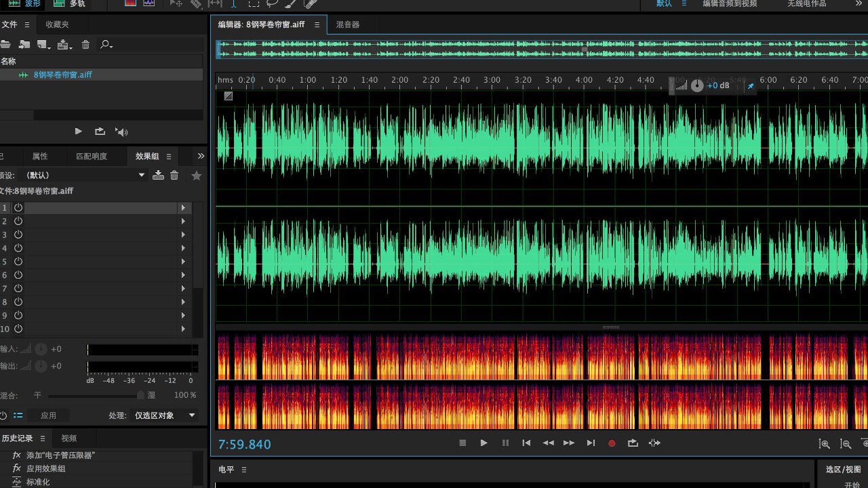Click the Play transport button
868x488 pixels.
point(484,443)
